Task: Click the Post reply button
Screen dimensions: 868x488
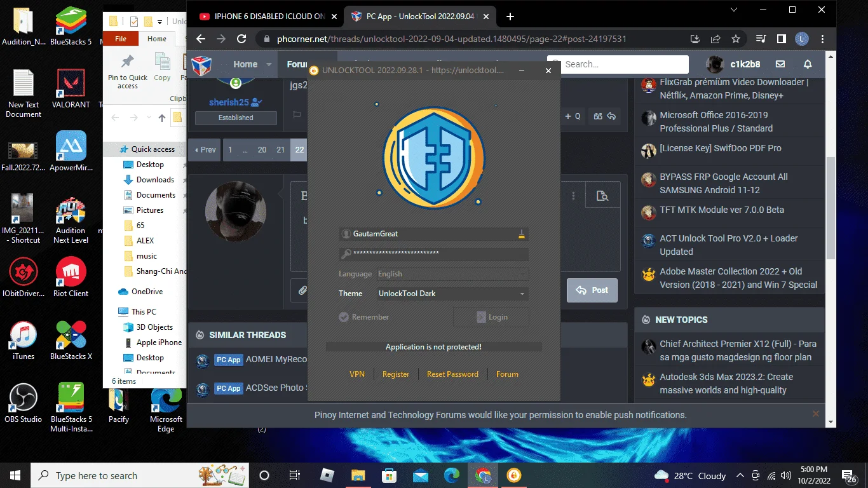Action: (x=592, y=290)
